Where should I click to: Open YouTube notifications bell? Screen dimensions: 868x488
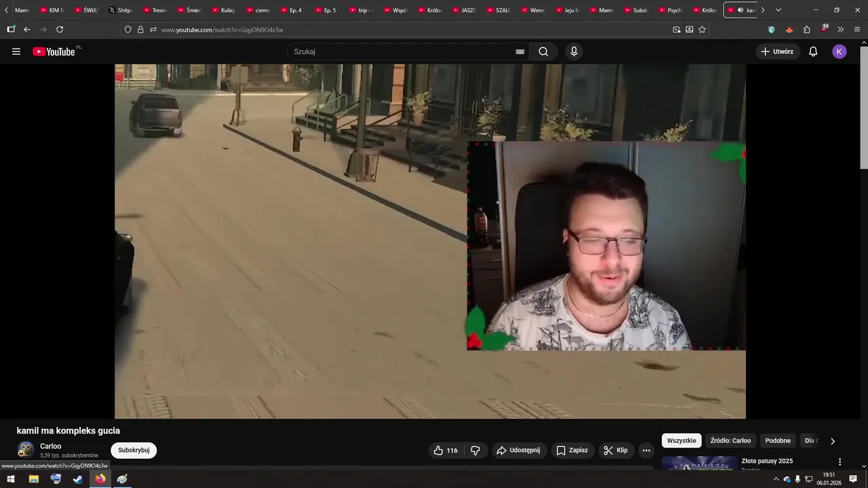point(813,52)
